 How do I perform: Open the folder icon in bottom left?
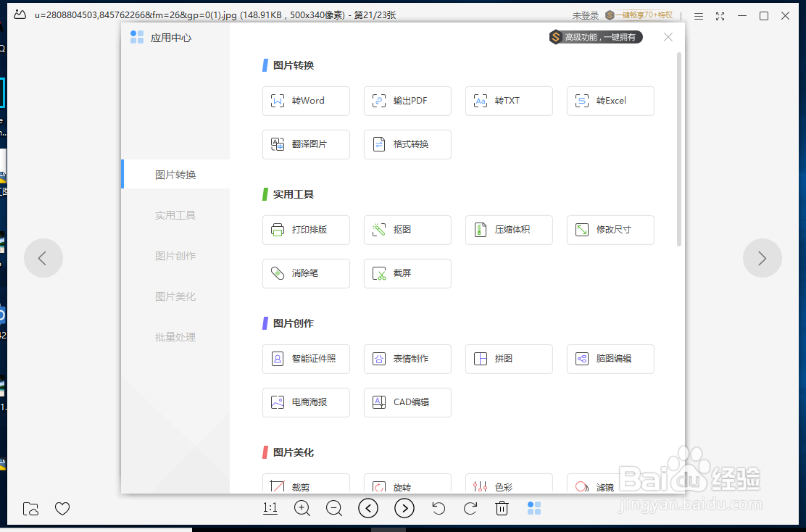pyautogui.click(x=31, y=509)
